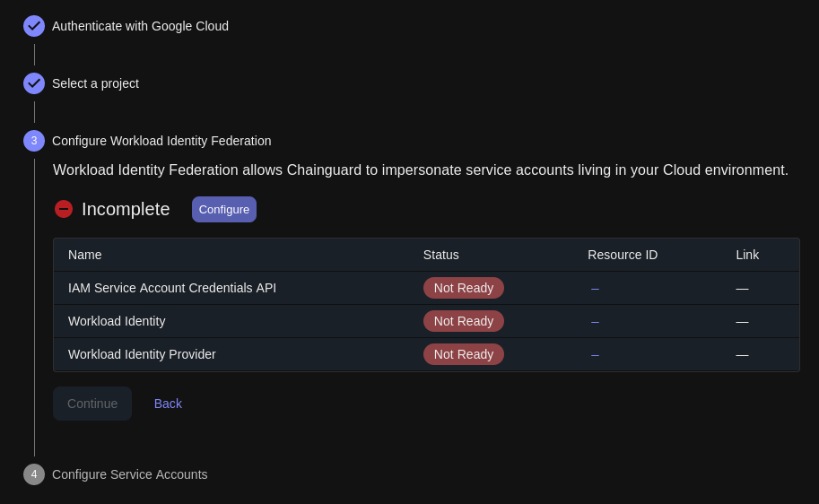The image size is (819, 504).
Task: Click the checkmark icon for Select a project
Action: point(34,83)
